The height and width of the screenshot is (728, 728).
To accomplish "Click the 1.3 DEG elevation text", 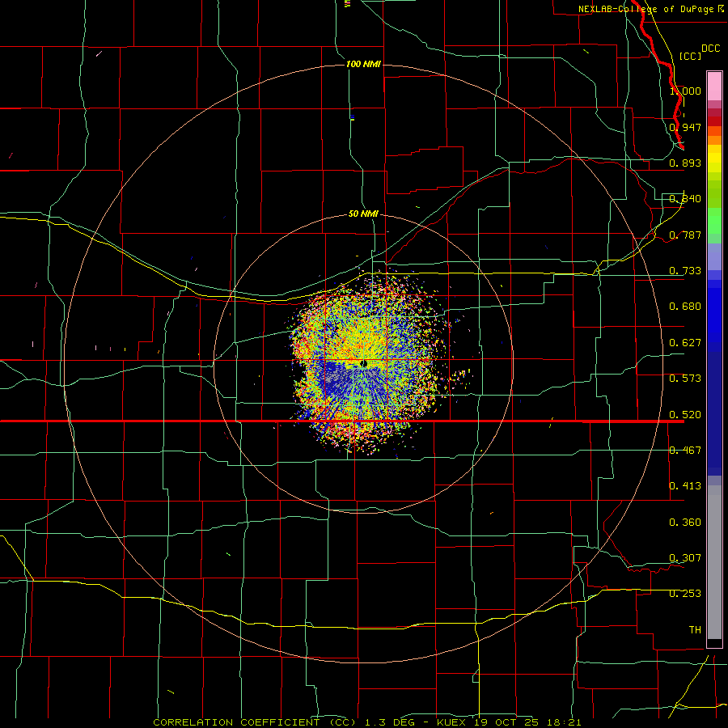I will coord(390,722).
